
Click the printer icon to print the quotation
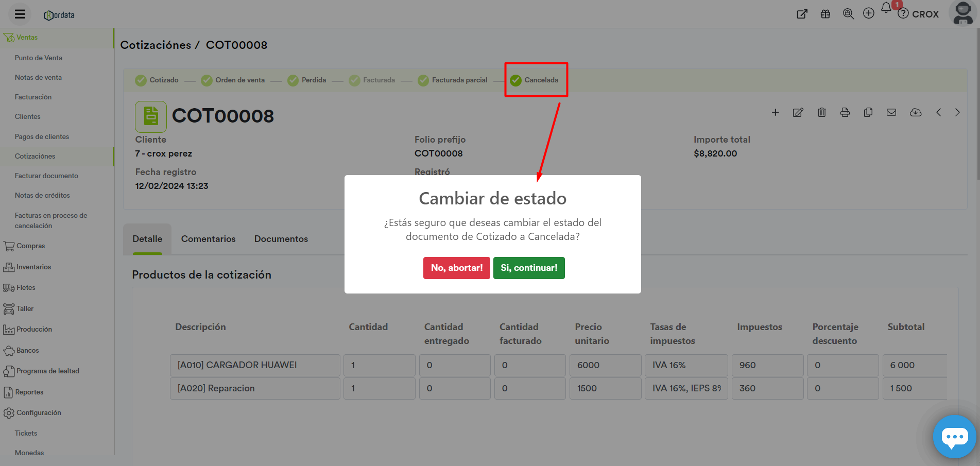pos(845,112)
